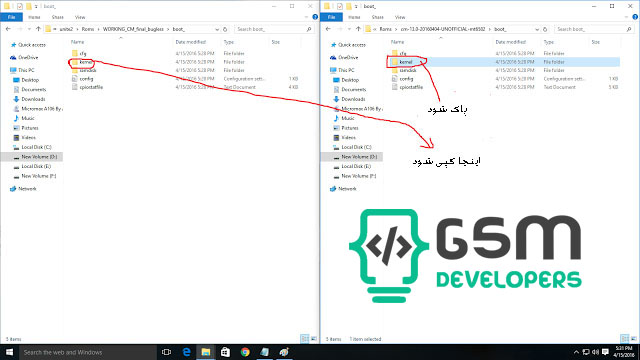Open the File tab in right Explorer window
The width and height of the screenshot is (640, 360).
[331, 17]
